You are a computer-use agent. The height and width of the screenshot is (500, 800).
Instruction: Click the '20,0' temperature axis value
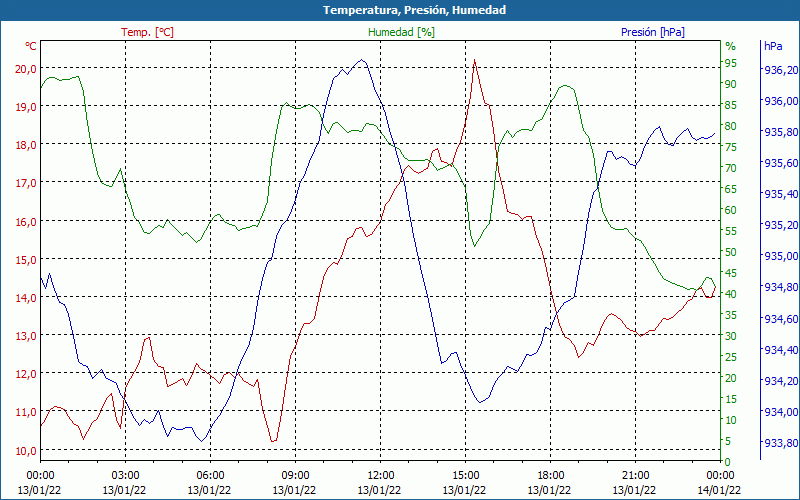pyautogui.click(x=26, y=69)
